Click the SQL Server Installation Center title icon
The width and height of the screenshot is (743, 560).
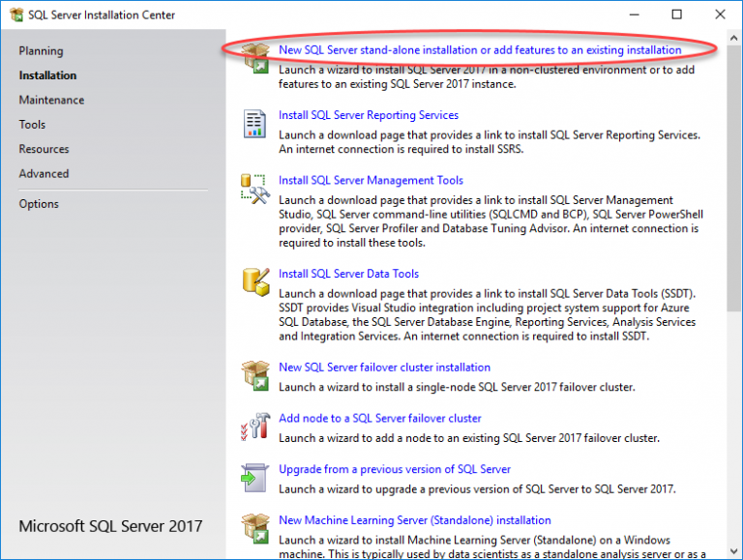(15, 14)
